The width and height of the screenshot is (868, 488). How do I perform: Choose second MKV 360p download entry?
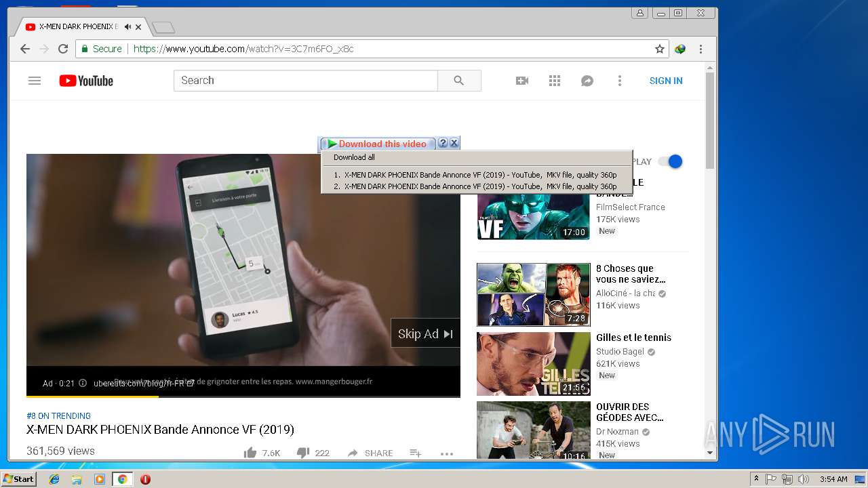coord(475,186)
